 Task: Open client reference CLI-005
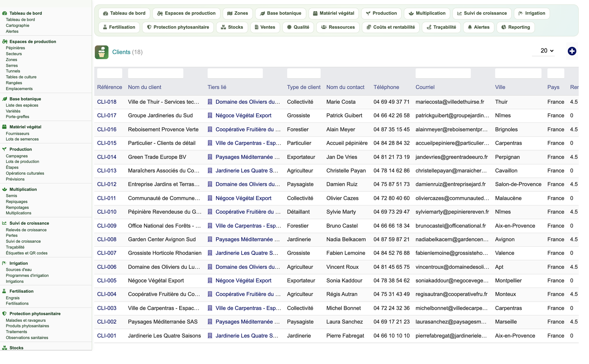coord(107,281)
